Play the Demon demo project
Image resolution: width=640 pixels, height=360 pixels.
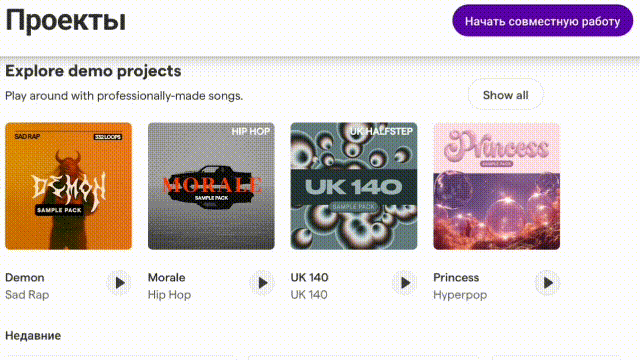(119, 283)
